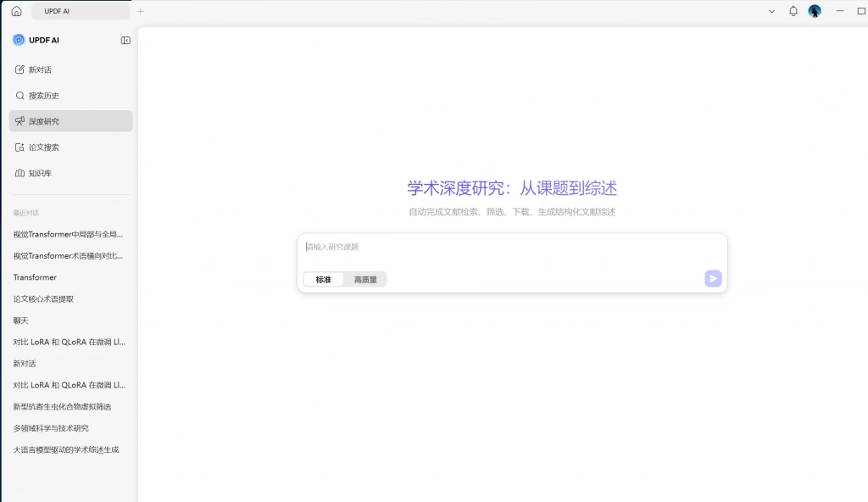Screen dimensions: 868x502
Task: Add a new tab with plus icon
Action: 141,11
